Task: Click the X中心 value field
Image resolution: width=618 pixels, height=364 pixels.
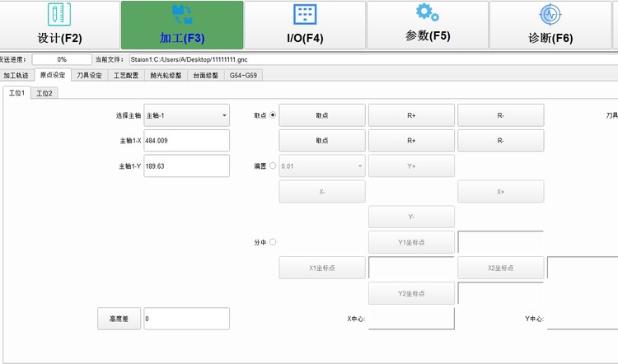Action: tap(411, 319)
